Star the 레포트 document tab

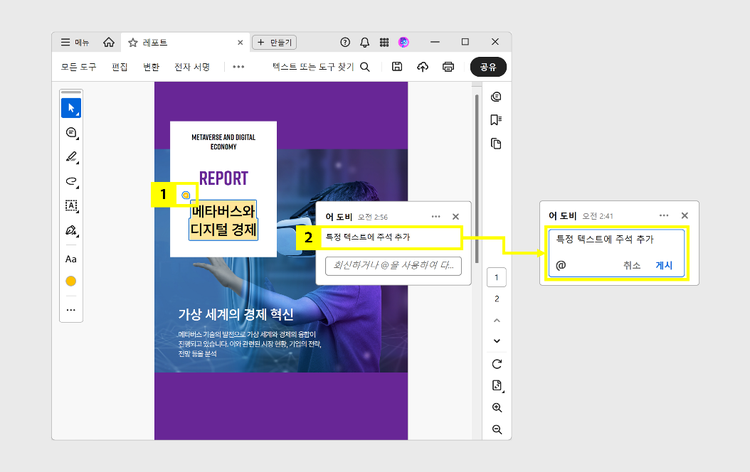[132, 43]
